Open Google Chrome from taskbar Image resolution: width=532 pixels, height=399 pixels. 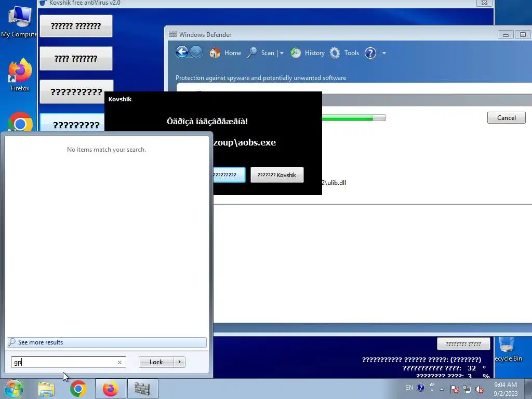point(78,389)
